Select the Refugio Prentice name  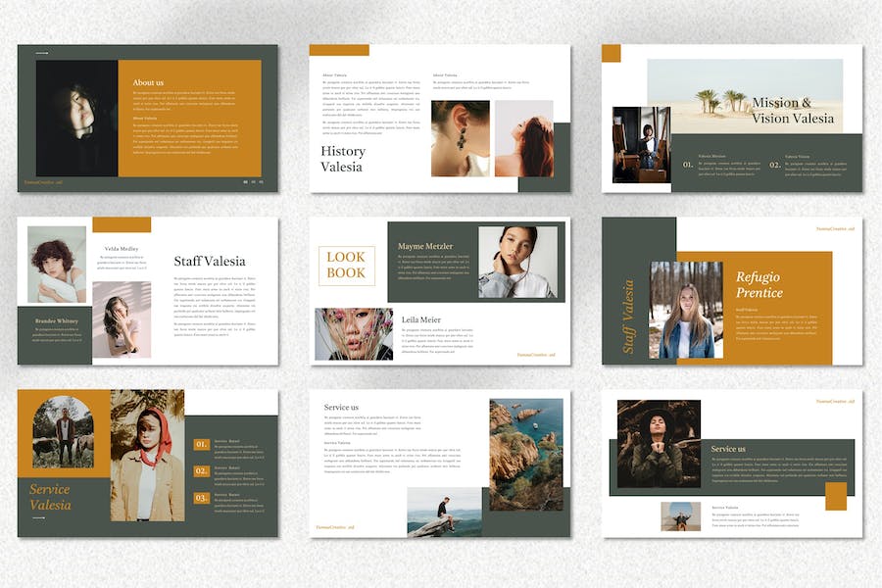(759, 284)
